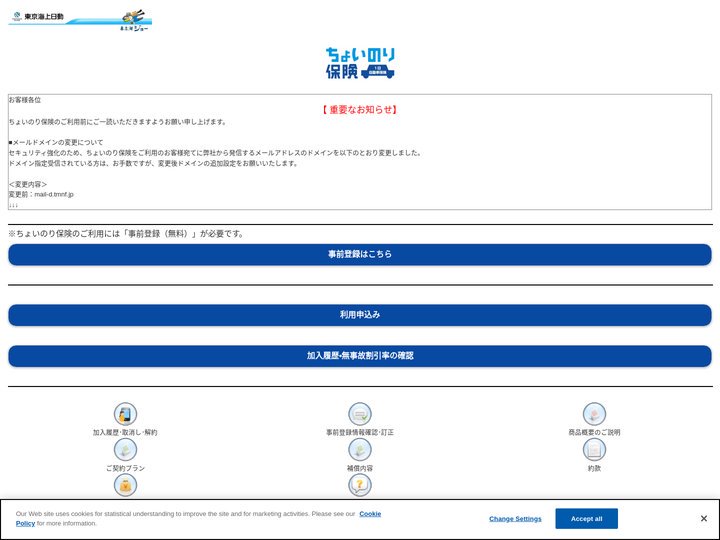Open 補償内容 icon
Screen dimensions: 720x540
coord(360,450)
